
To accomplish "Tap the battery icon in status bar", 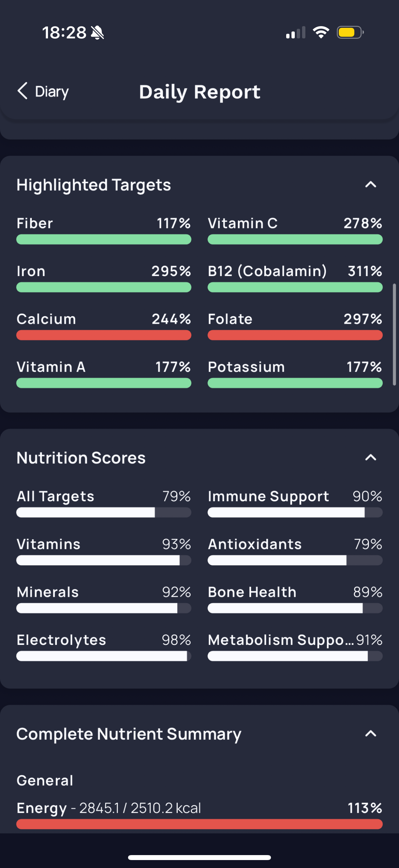I will [x=350, y=32].
